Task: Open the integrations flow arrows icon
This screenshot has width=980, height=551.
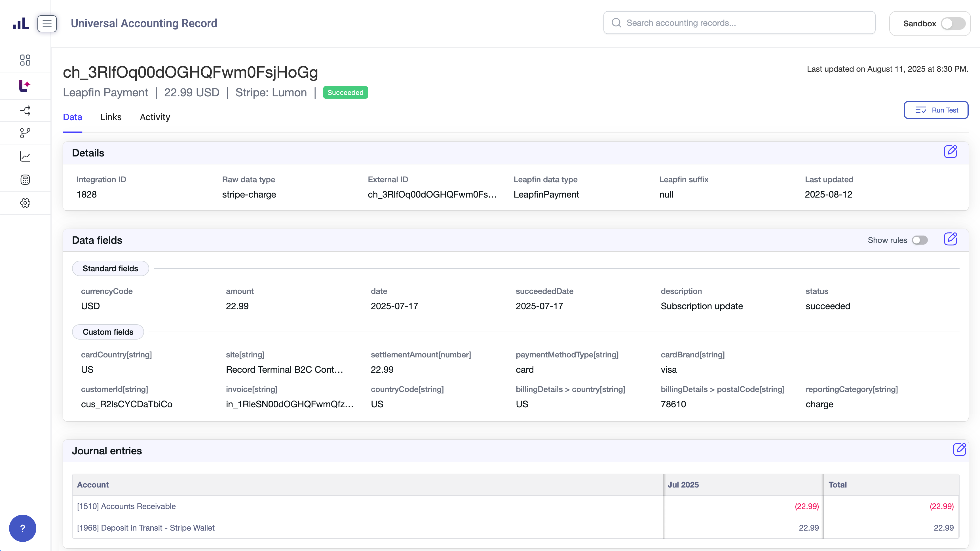Action: coord(25,111)
